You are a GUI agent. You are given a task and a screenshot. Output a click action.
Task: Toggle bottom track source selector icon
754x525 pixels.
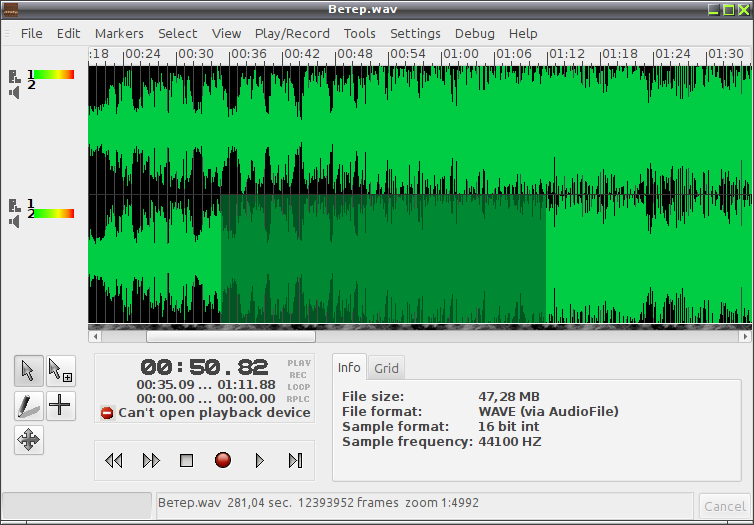pos(14,205)
